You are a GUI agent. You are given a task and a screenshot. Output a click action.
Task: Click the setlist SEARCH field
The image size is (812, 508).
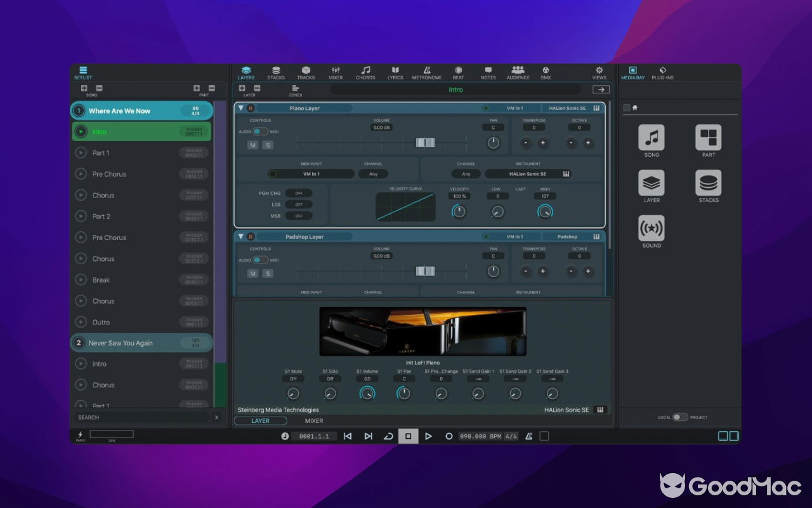140,417
